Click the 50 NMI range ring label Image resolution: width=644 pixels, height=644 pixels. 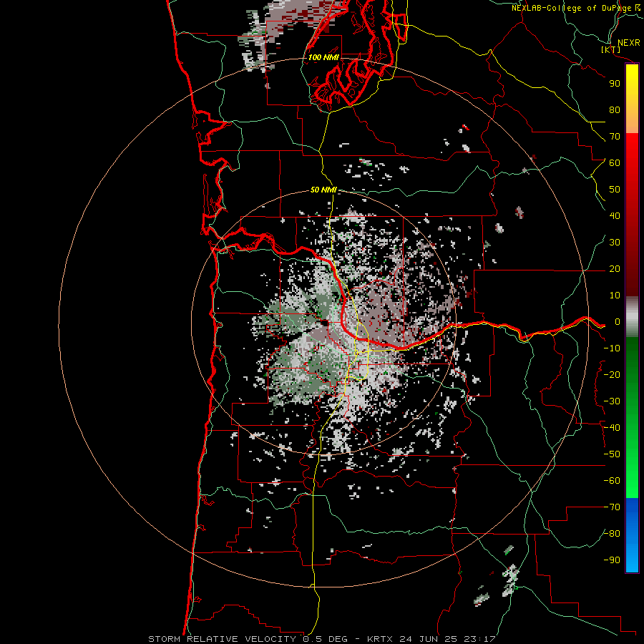323,190
